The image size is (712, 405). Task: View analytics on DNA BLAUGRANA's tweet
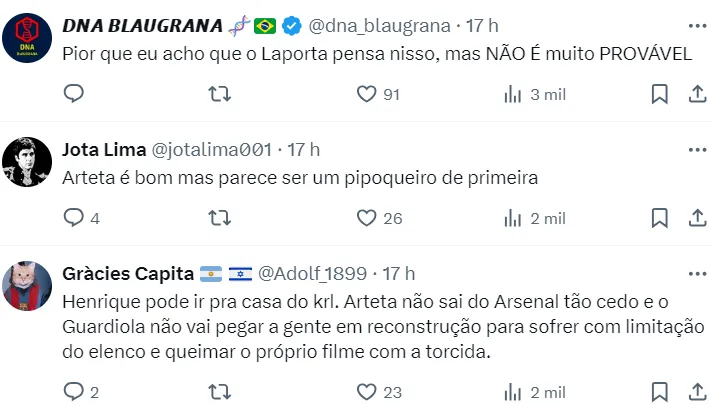514,94
